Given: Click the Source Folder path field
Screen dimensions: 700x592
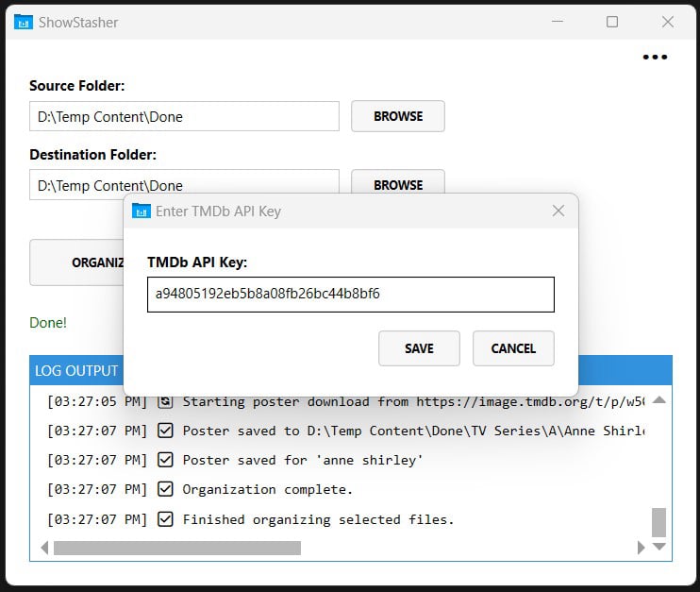Looking at the screenshot, I should point(184,116).
